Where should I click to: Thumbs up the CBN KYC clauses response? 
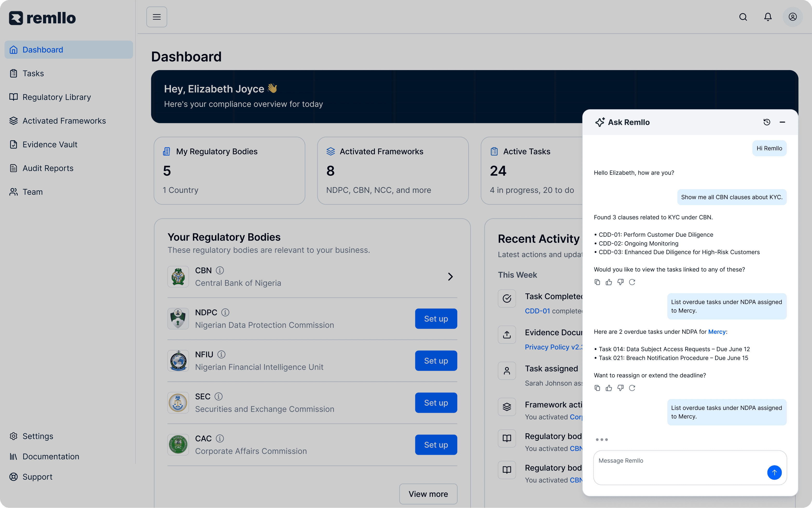pyautogui.click(x=609, y=282)
